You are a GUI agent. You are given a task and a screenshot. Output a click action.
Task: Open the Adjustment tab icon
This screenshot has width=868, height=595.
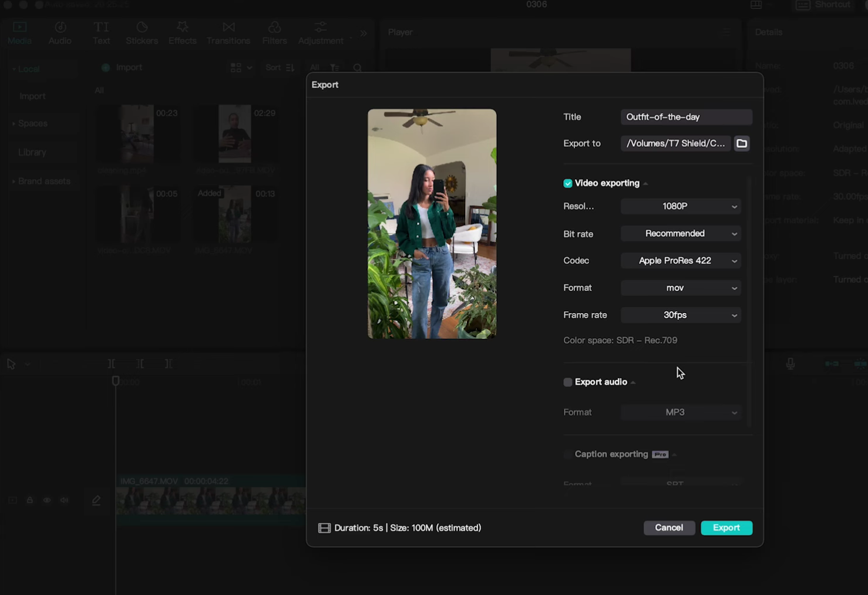(320, 28)
